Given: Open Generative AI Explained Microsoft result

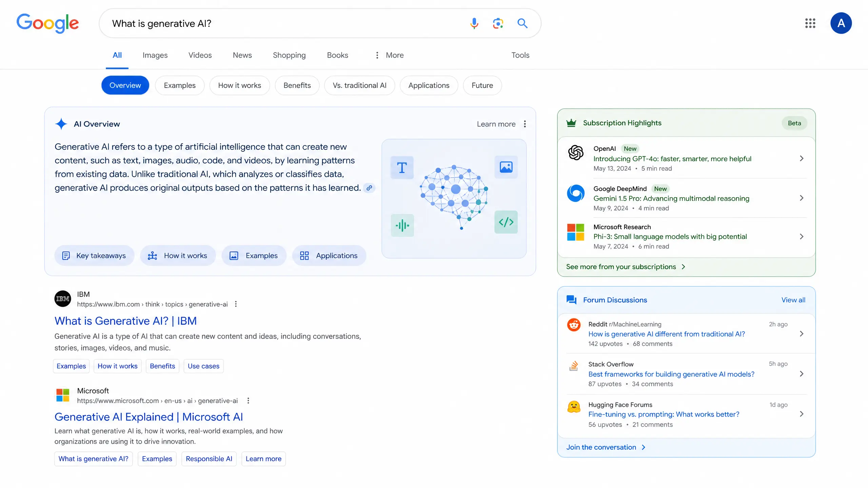Looking at the screenshot, I should coord(149,417).
